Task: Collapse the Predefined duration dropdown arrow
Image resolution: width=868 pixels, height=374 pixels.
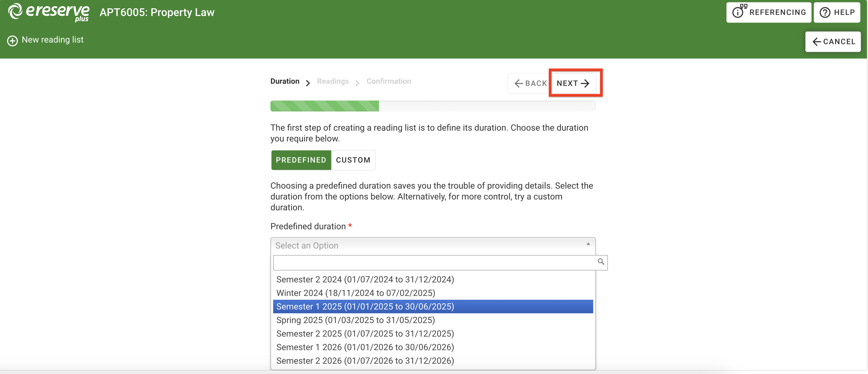Action: point(588,244)
